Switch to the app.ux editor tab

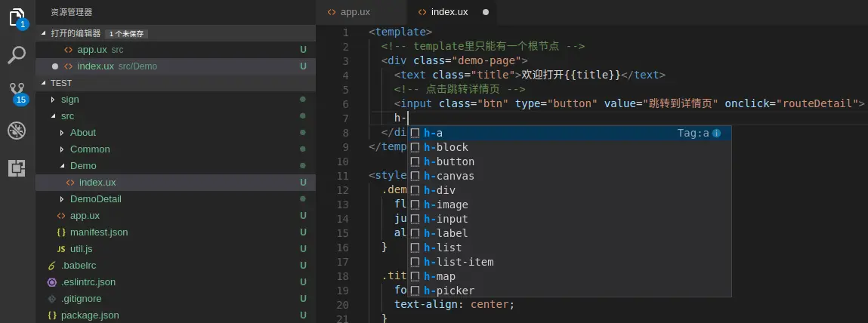(361, 12)
